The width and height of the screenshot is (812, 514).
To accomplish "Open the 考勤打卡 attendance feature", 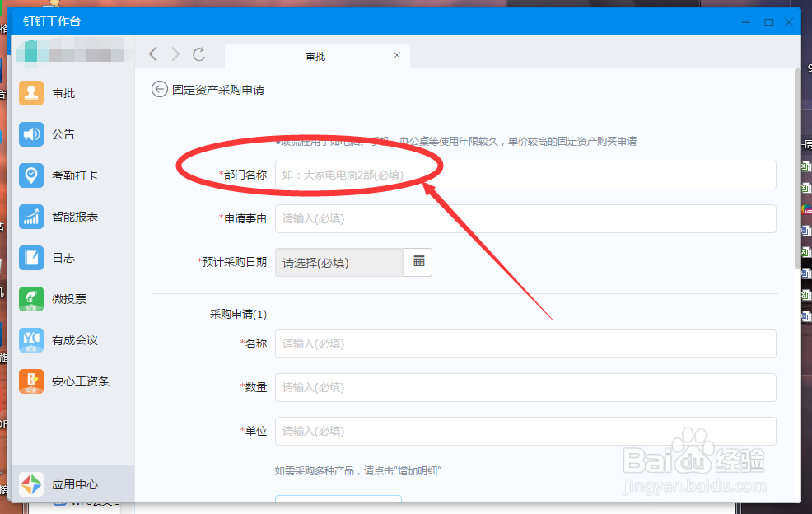I will click(31, 175).
